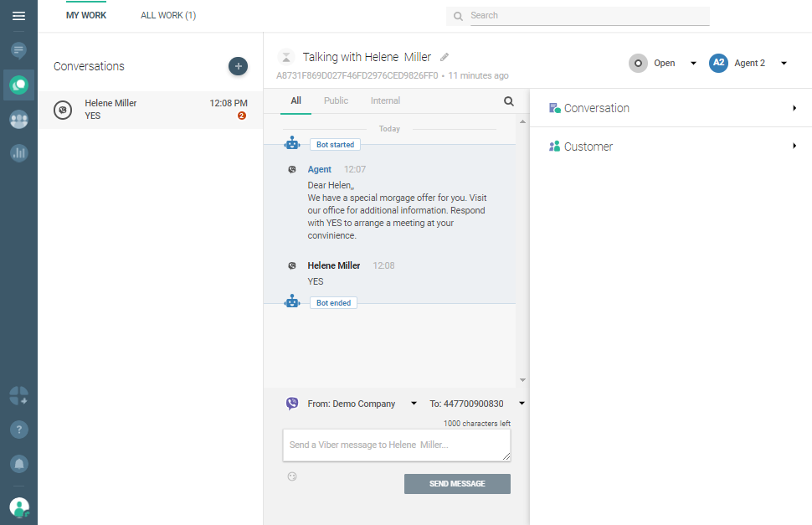Viewport: 812px width, 525px height.
Task: Open the From: Demo Company dropdown
Action: pos(362,404)
